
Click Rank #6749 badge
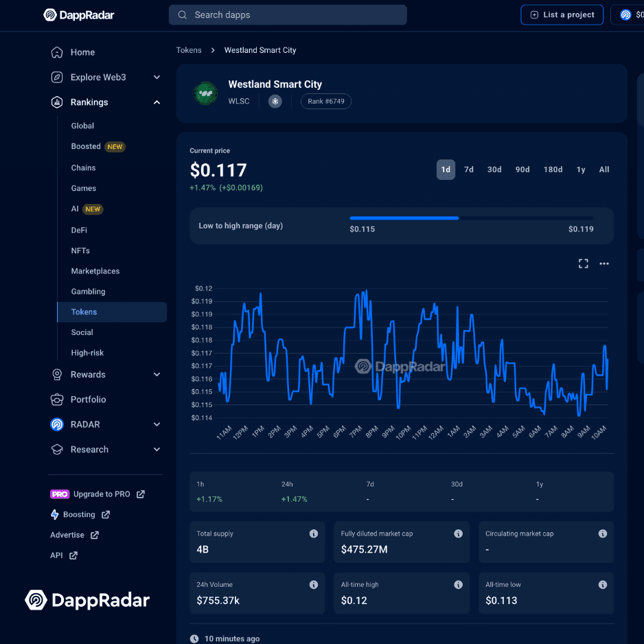point(325,101)
